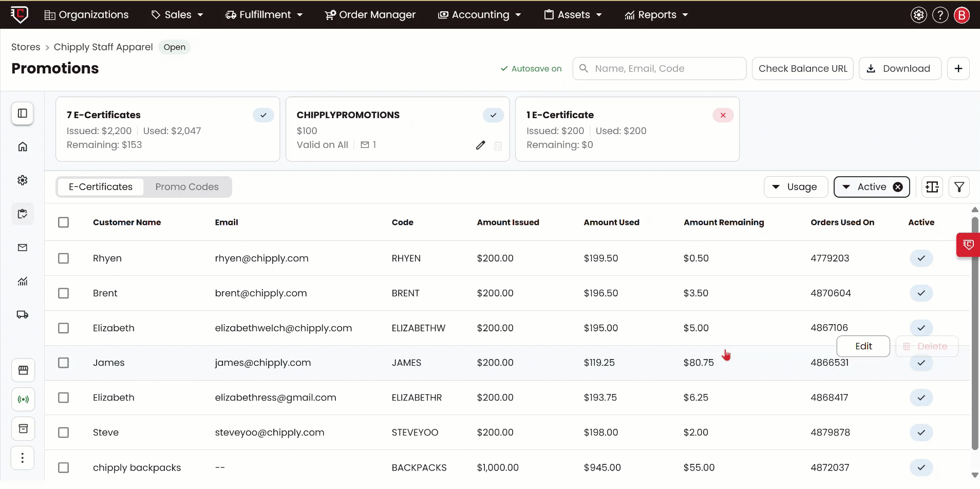
Task: Open the Organizations menu
Action: coord(86,15)
